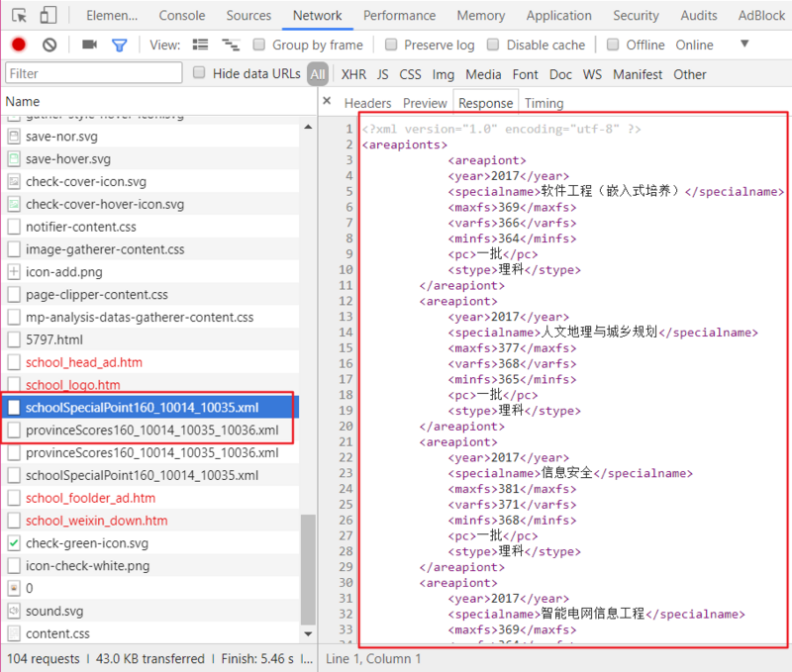Select the page-clipper-content.css request
Image resolution: width=792 pixels, height=672 pixels.
pyautogui.click(x=150, y=294)
